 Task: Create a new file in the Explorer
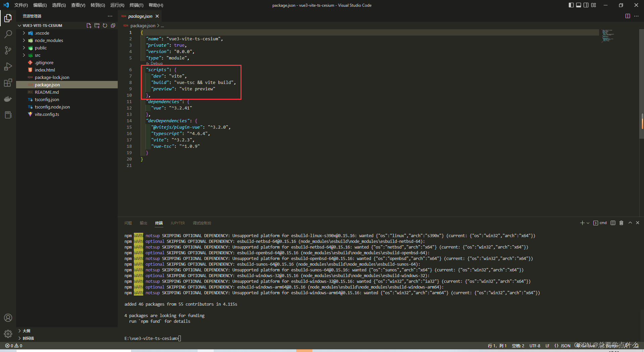89,25
